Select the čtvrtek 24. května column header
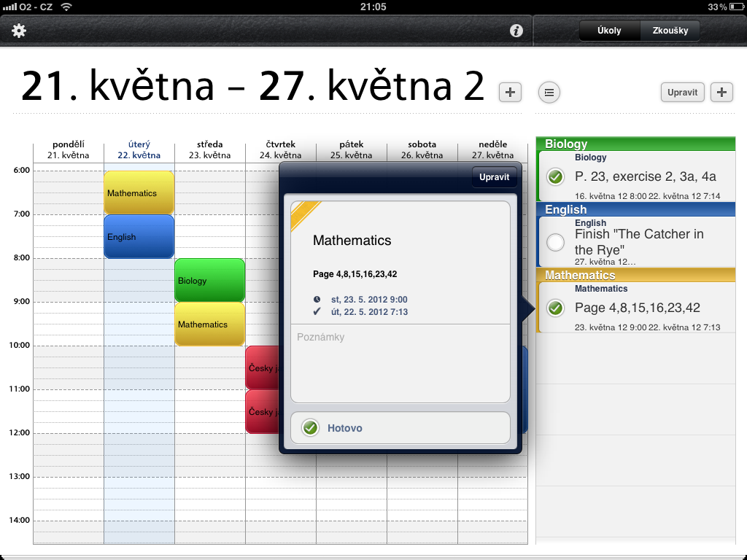747x560 pixels. point(280,149)
